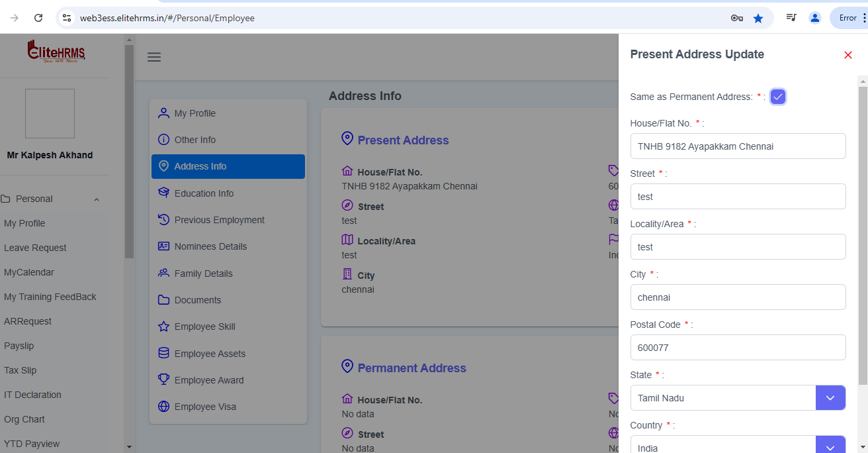Click the browser reload icon
868x453 pixels.
pos(38,19)
